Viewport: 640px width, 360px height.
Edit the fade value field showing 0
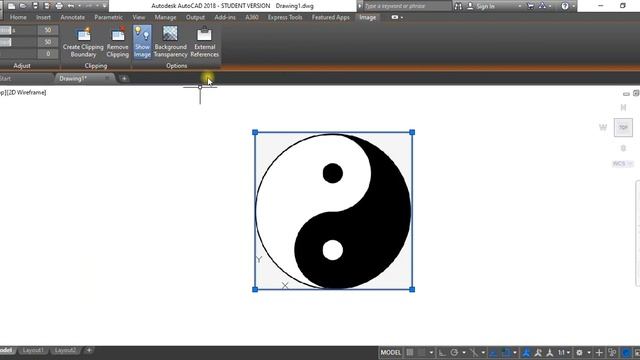[x=48, y=54]
